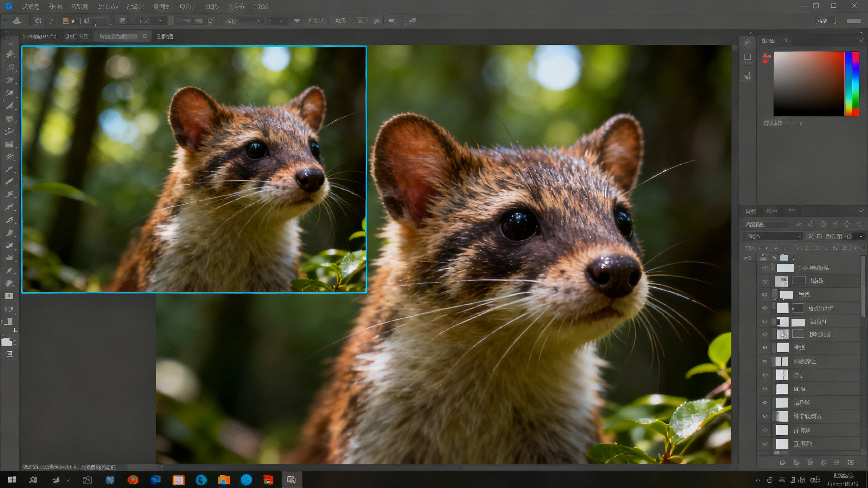Switch to the second tab of the Layers panel group

(773, 211)
